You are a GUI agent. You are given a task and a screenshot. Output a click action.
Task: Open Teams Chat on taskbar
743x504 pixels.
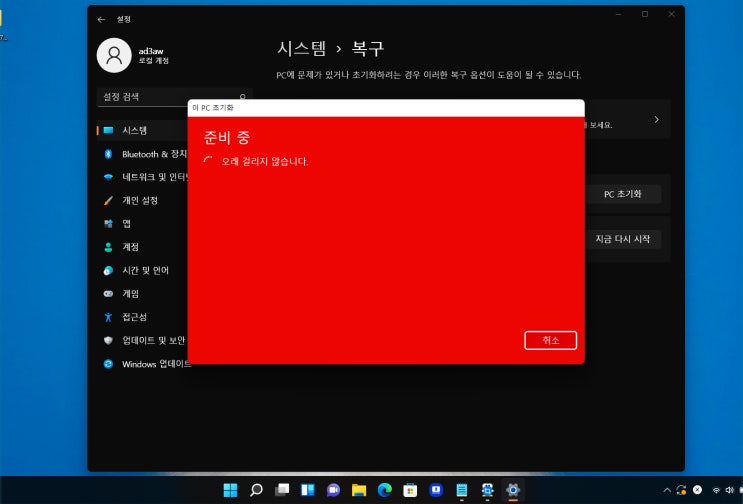tap(333, 490)
